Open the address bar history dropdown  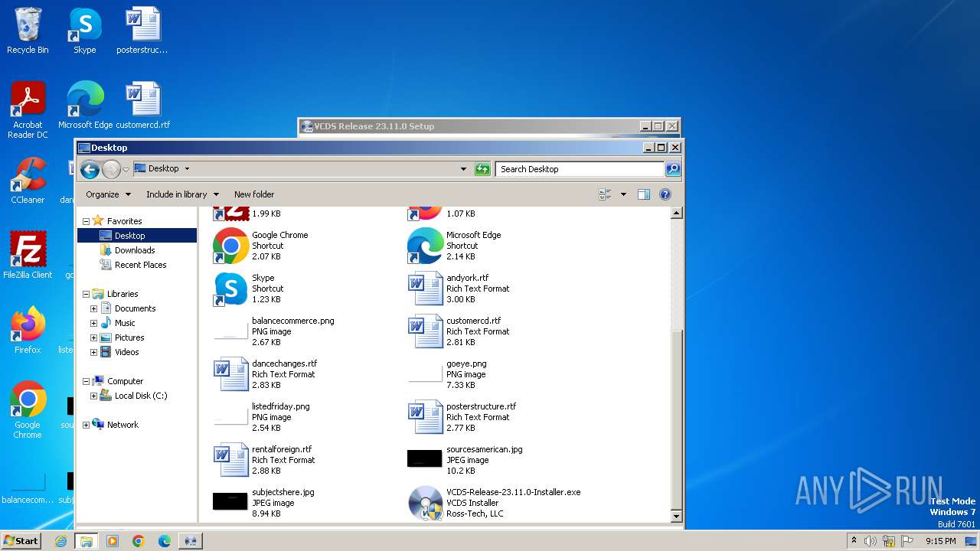463,169
